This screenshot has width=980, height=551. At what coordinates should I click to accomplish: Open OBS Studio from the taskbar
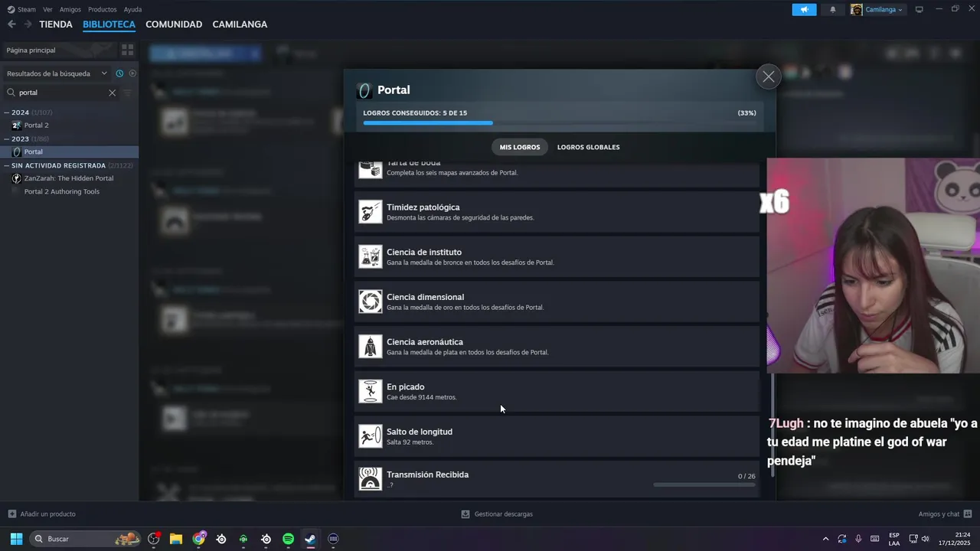pyautogui.click(x=154, y=539)
